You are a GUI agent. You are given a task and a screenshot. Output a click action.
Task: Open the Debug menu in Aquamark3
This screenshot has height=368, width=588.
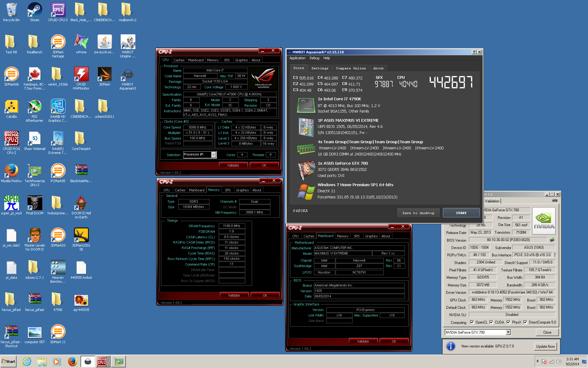[x=314, y=58]
